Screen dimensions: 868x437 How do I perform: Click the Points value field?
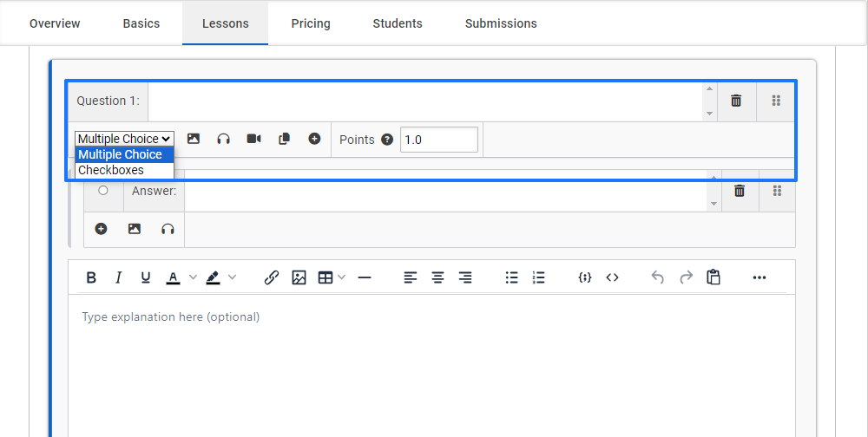439,140
